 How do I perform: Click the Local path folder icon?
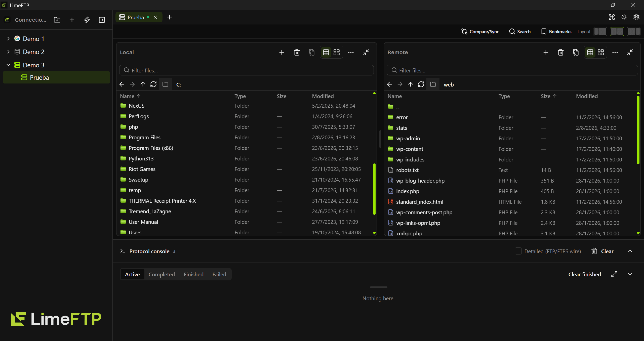click(165, 84)
